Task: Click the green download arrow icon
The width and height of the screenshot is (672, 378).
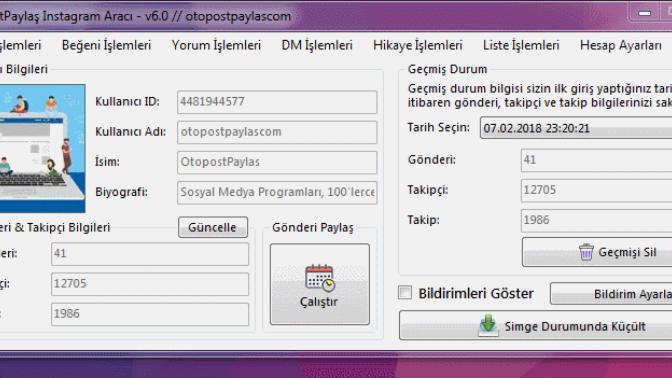Action: tap(488, 325)
